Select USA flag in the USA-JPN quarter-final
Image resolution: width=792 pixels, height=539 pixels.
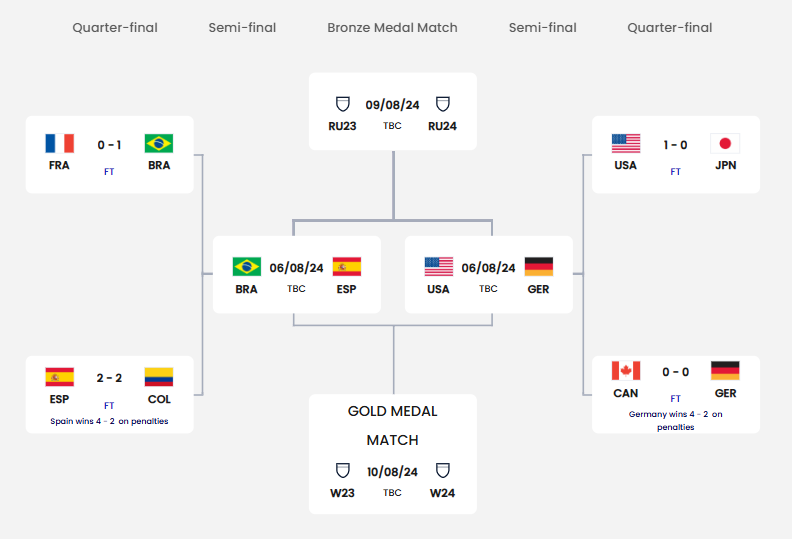[626, 143]
